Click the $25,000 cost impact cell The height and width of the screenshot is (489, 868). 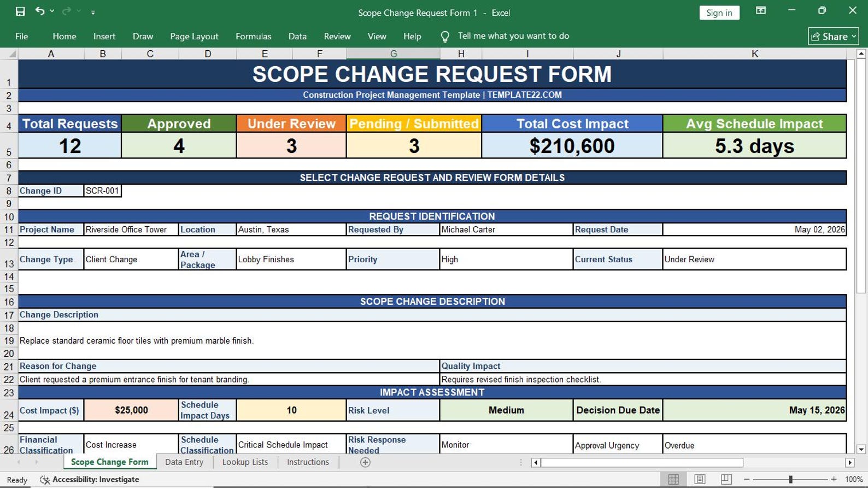[131, 410]
